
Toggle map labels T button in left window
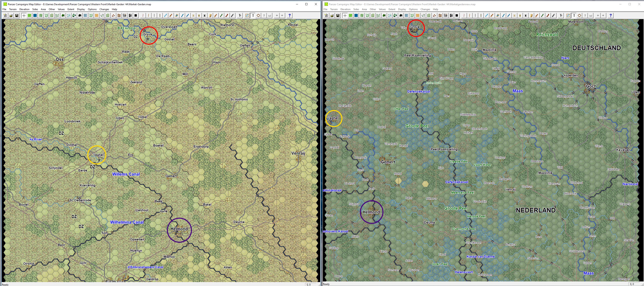[x=253, y=16]
